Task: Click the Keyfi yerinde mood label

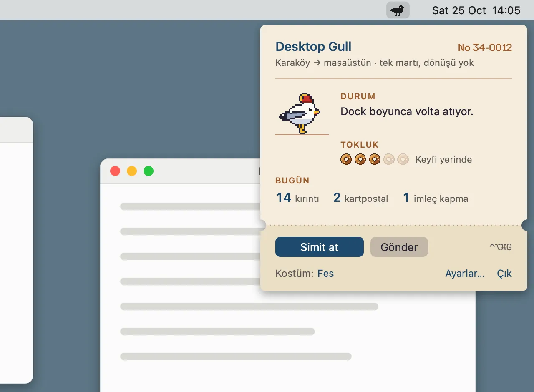Action: tap(444, 159)
